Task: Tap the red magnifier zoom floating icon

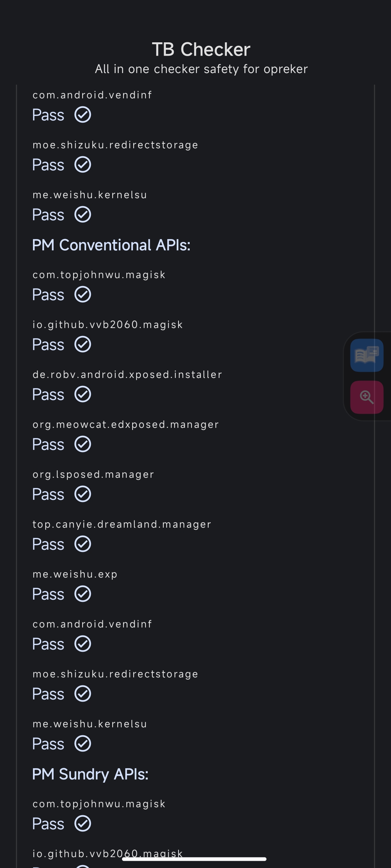Action: [x=367, y=397]
